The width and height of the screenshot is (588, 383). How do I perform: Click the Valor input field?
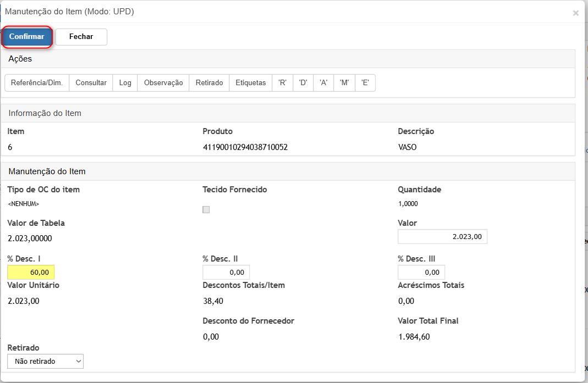point(442,237)
